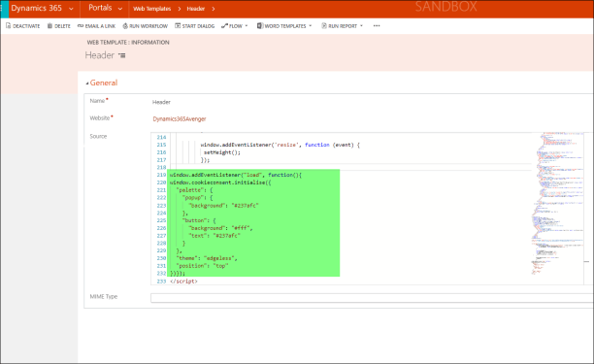This screenshot has width=594, height=364.
Task: Click the Source field label
Action: point(98,136)
